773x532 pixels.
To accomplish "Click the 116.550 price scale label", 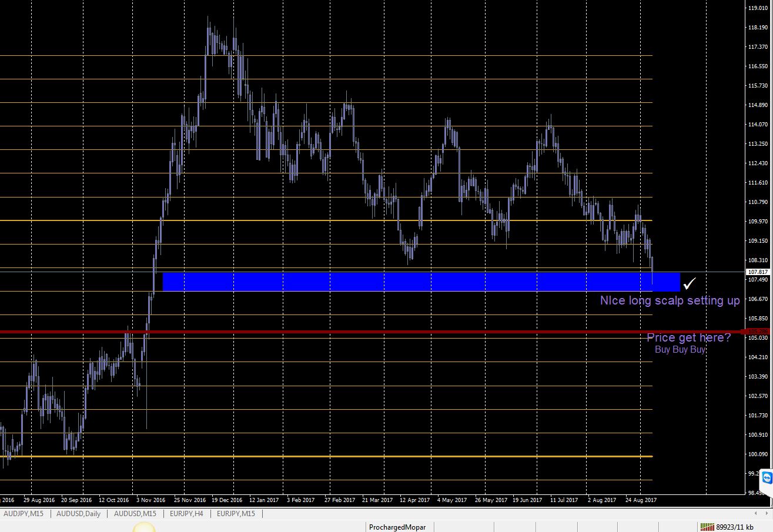I will coord(758,66).
